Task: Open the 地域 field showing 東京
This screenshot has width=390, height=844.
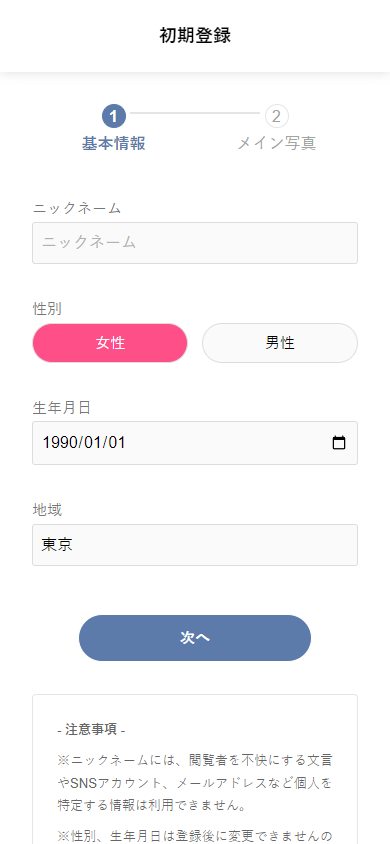Action: [x=195, y=545]
